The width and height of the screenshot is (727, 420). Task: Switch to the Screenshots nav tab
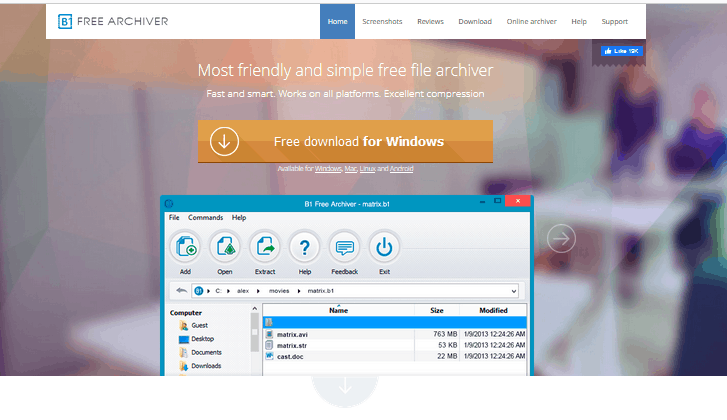[x=384, y=21]
